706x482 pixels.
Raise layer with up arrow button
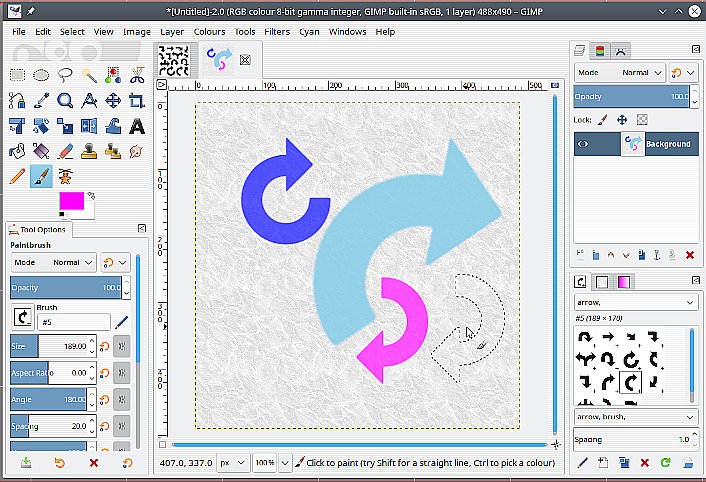tap(611, 255)
